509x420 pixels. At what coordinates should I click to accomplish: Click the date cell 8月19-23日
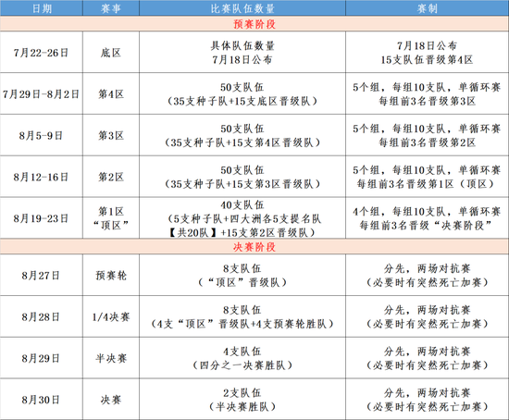(x=42, y=217)
